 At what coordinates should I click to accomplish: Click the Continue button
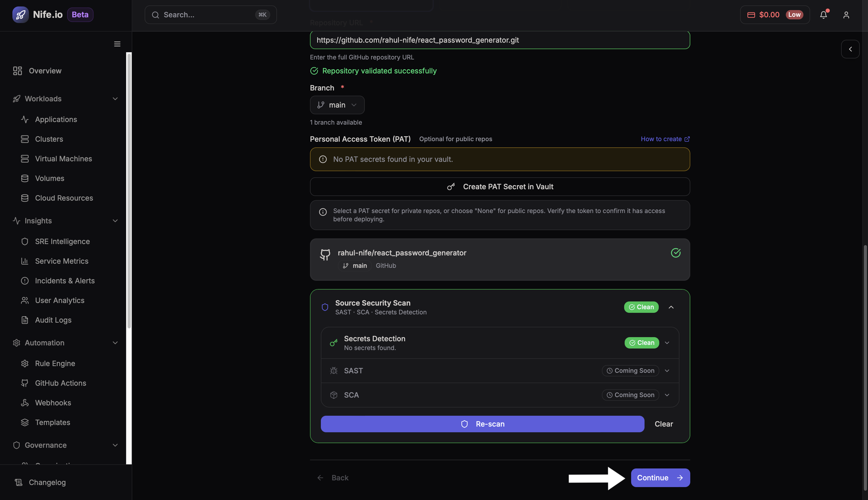[x=660, y=478]
